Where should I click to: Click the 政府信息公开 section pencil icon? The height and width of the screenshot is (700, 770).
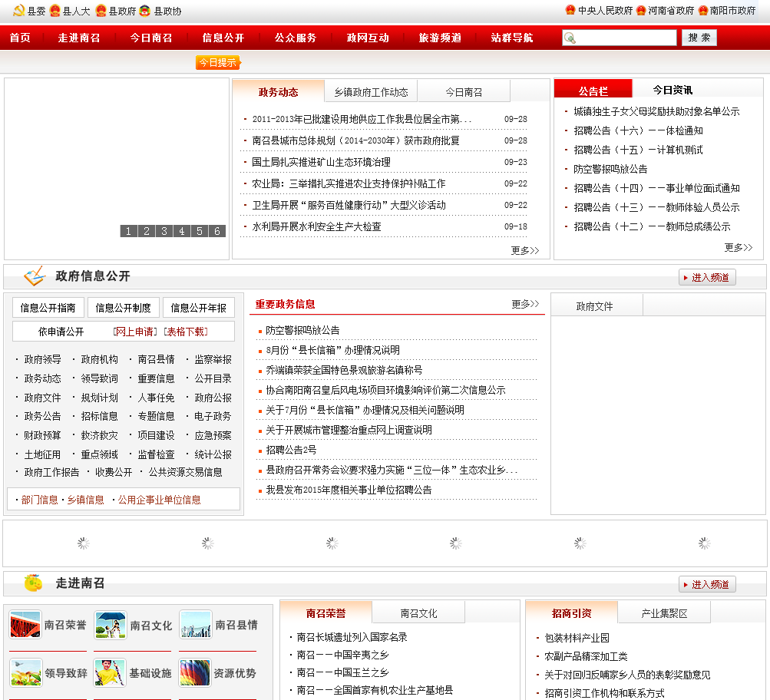coord(35,276)
